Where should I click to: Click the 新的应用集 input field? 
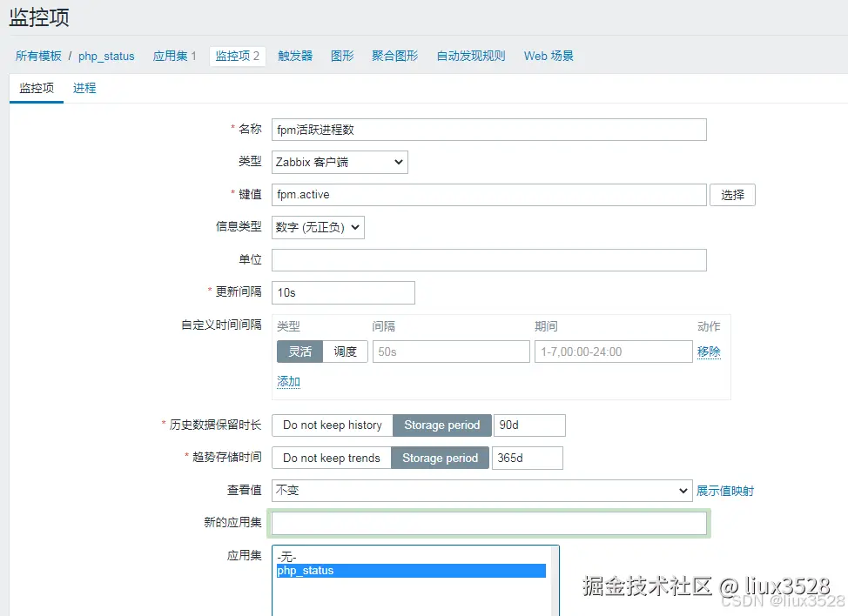tap(489, 523)
